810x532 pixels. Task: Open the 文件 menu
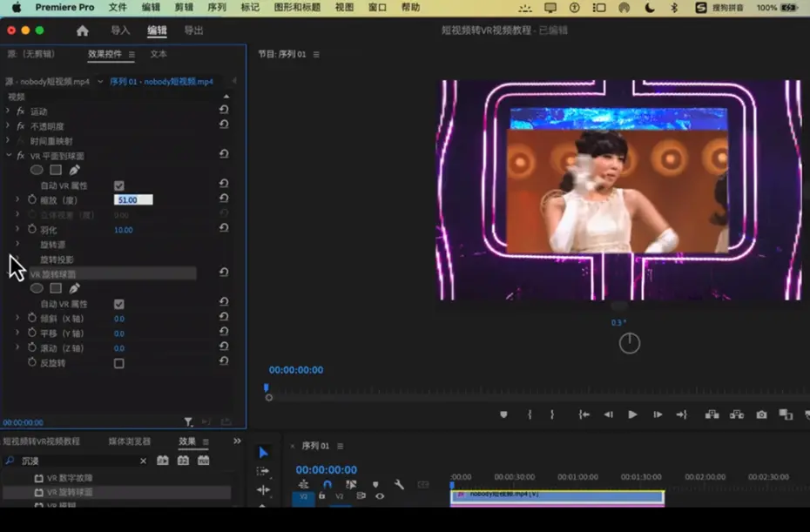pos(118,7)
